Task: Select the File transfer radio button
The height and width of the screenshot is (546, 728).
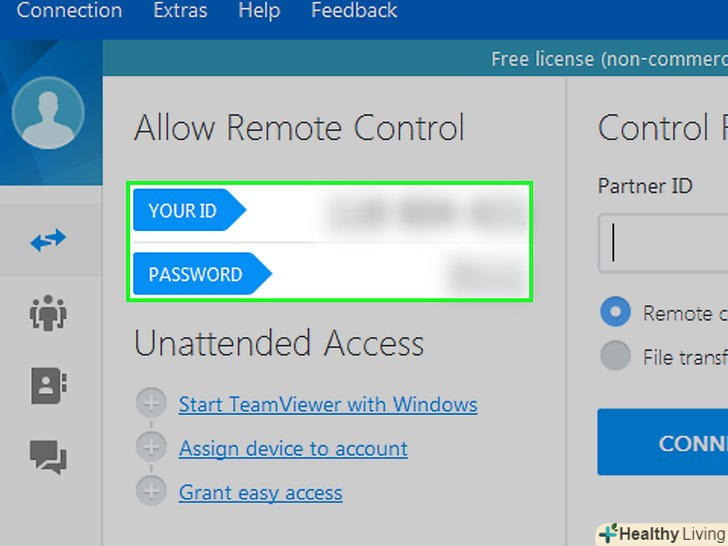Action: [x=615, y=355]
